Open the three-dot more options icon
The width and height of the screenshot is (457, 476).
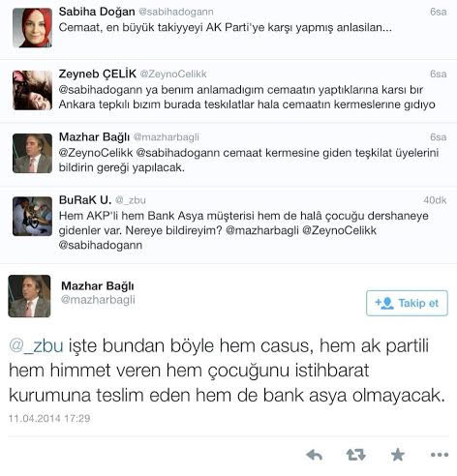click(440, 455)
